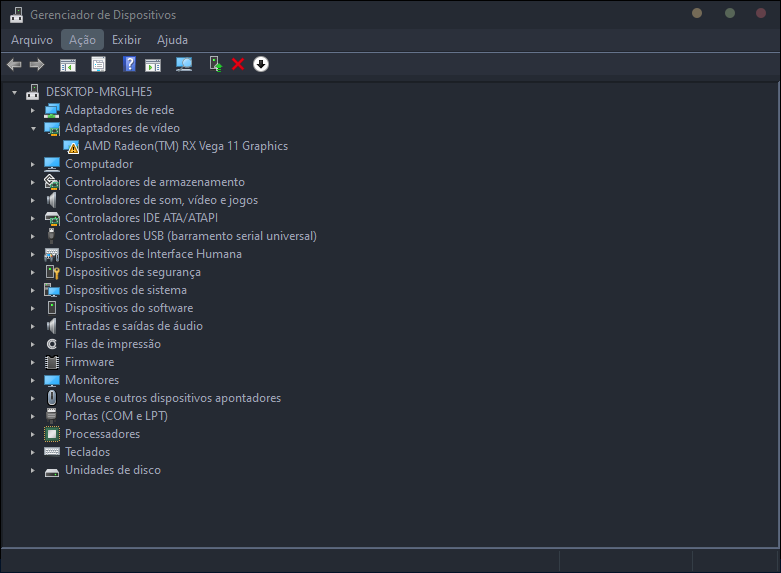
Task: Click the DESKTOP-MRGLHE5 computer icon
Action: click(33, 92)
